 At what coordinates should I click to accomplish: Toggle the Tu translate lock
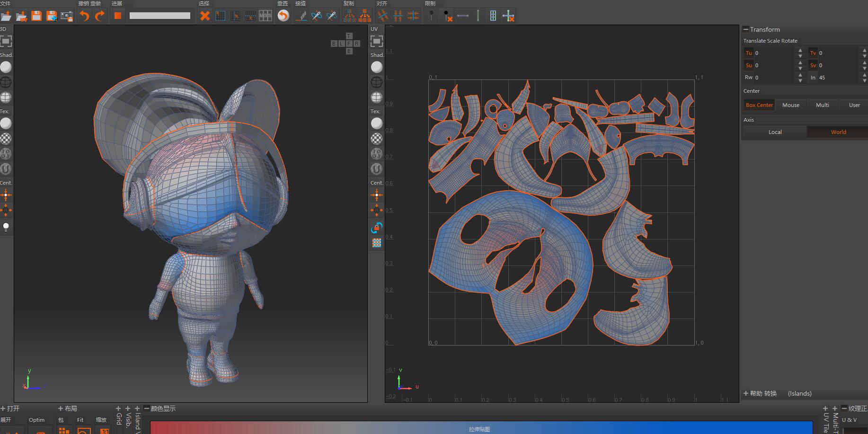749,53
